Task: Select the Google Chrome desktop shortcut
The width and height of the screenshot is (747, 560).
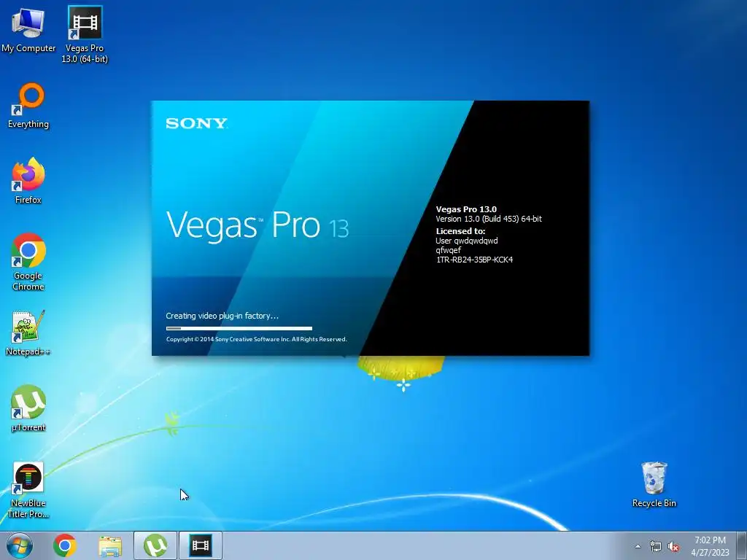Action: coord(28,262)
